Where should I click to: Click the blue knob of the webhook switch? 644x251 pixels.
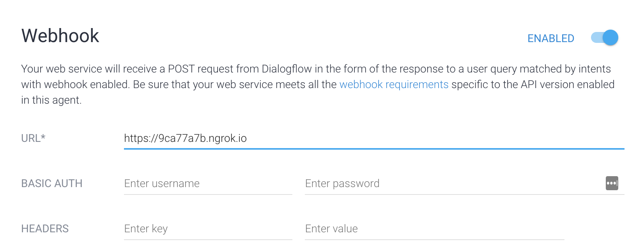tap(610, 38)
